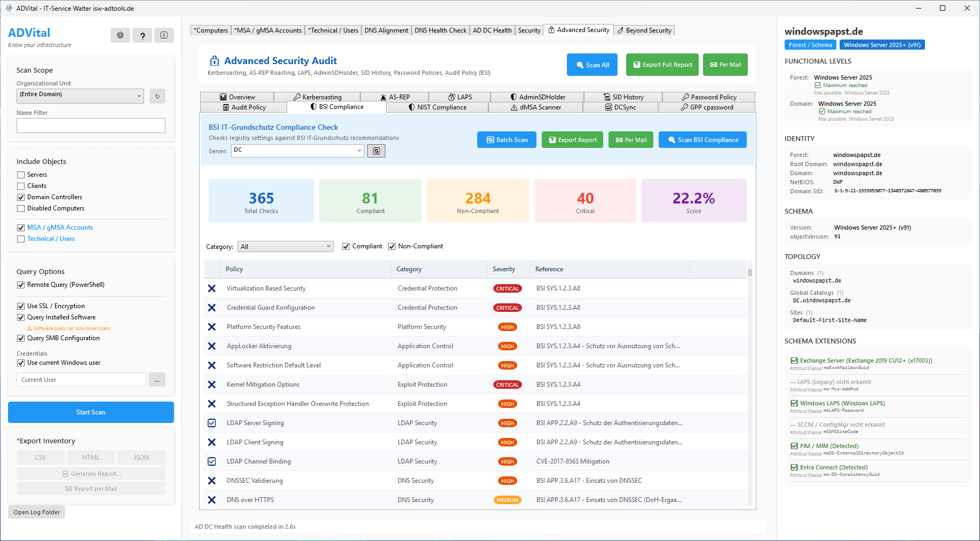The width and height of the screenshot is (980, 541).
Task: Click the Scan BSI Compliance button
Action: (x=702, y=140)
